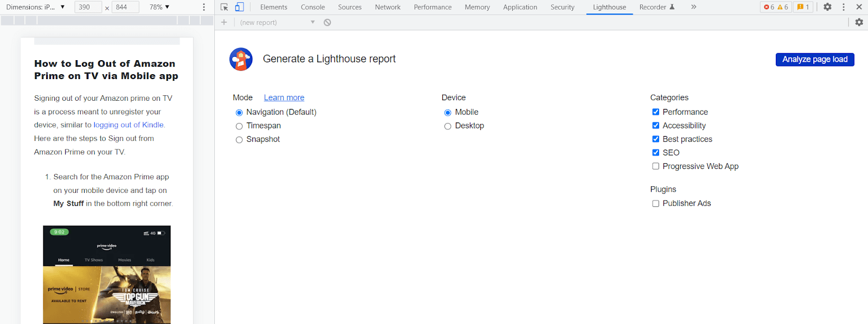868x324 pixels.
Task: Uncheck the Best practices category
Action: (656, 139)
